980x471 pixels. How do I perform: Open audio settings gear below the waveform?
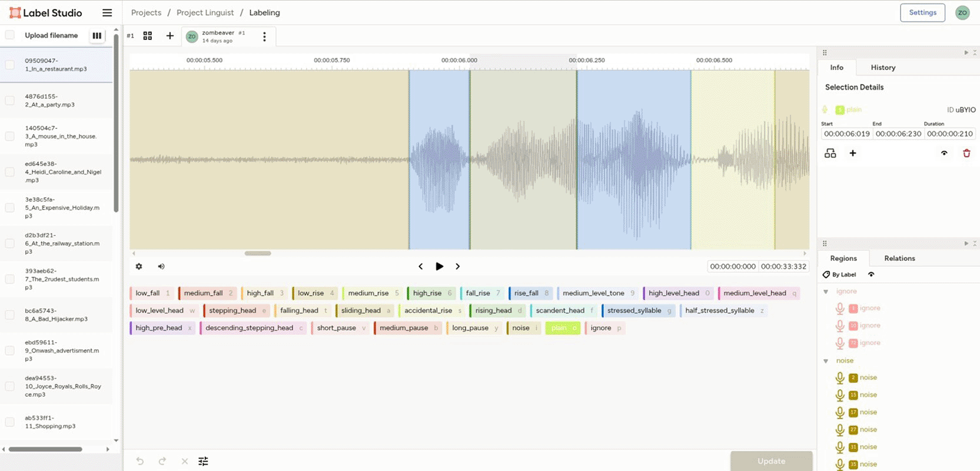[x=139, y=266]
